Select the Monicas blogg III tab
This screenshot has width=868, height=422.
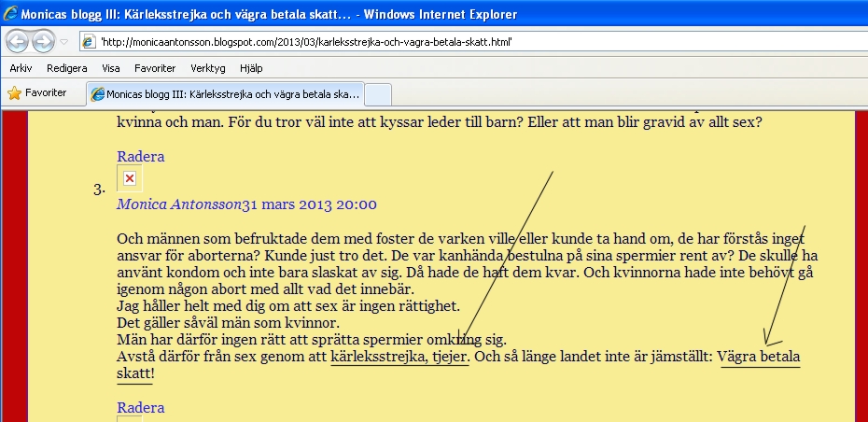click(x=225, y=94)
